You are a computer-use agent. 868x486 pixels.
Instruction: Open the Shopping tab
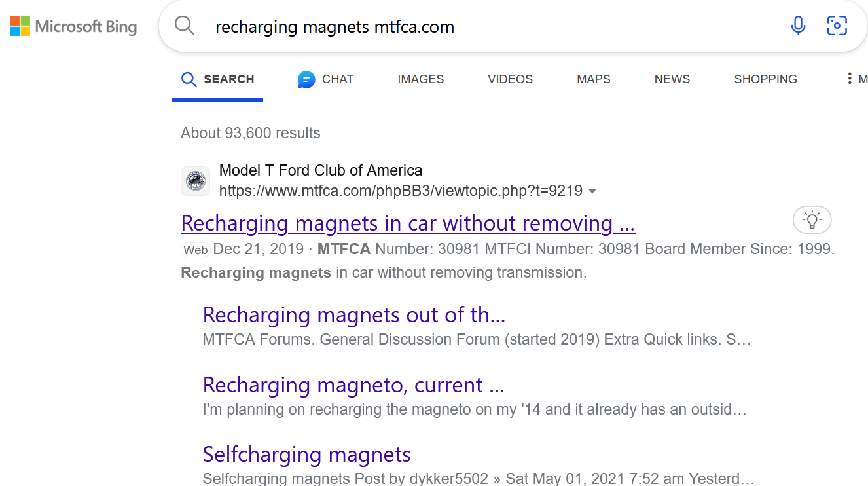click(765, 79)
